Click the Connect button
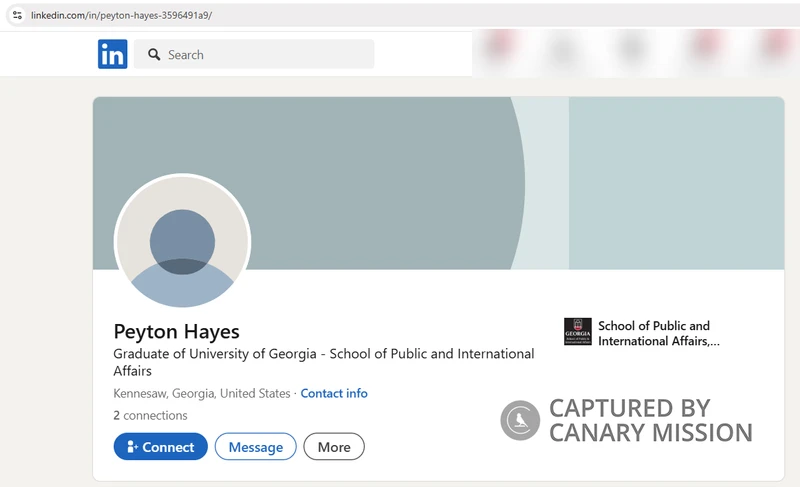 pos(161,447)
